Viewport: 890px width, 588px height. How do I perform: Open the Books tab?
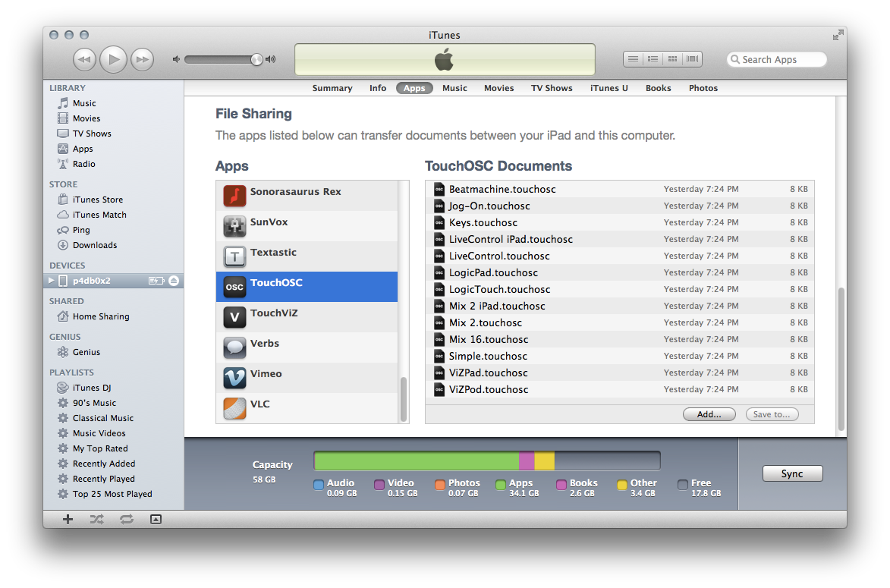click(x=659, y=88)
